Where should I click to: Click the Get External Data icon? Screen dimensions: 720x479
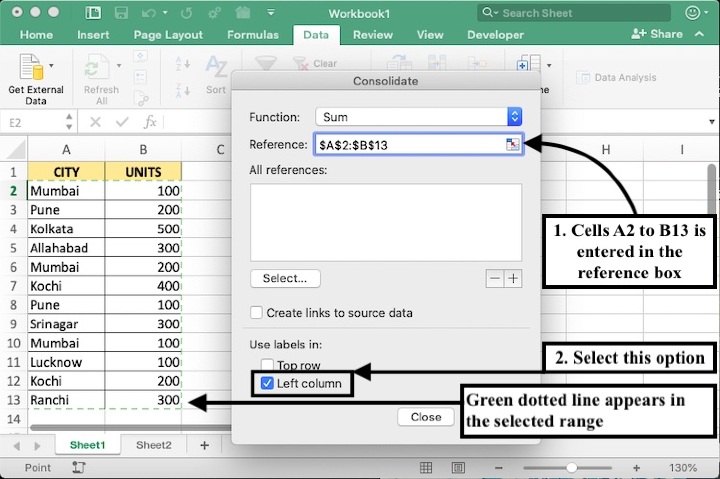[x=31, y=67]
